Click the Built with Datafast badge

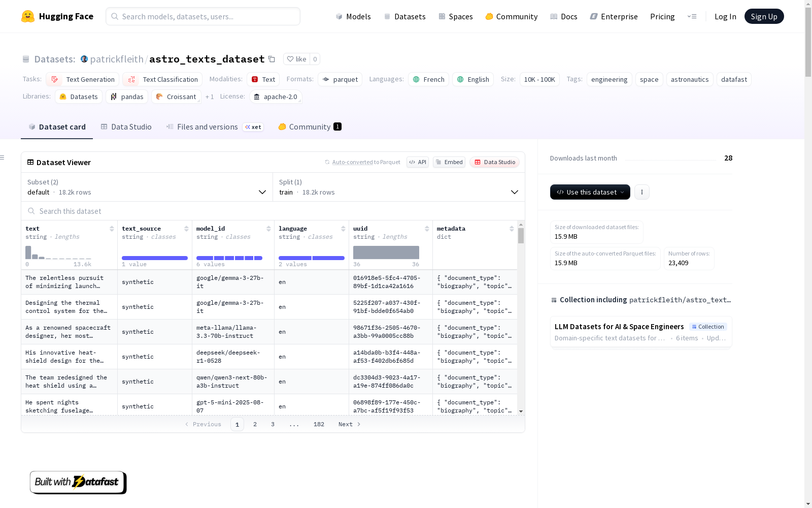pyautogui.click(x=78, y=482)
